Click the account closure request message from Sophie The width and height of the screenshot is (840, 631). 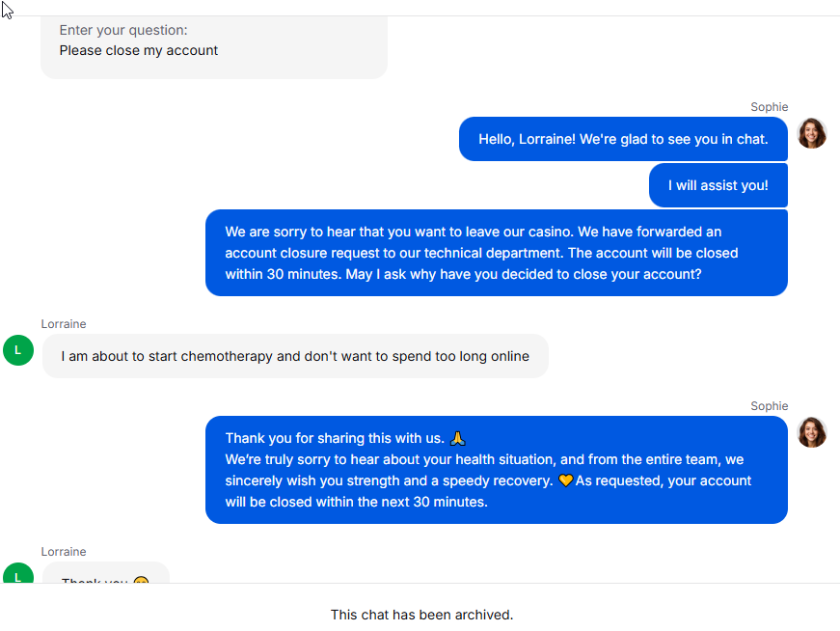pos(497,253)
